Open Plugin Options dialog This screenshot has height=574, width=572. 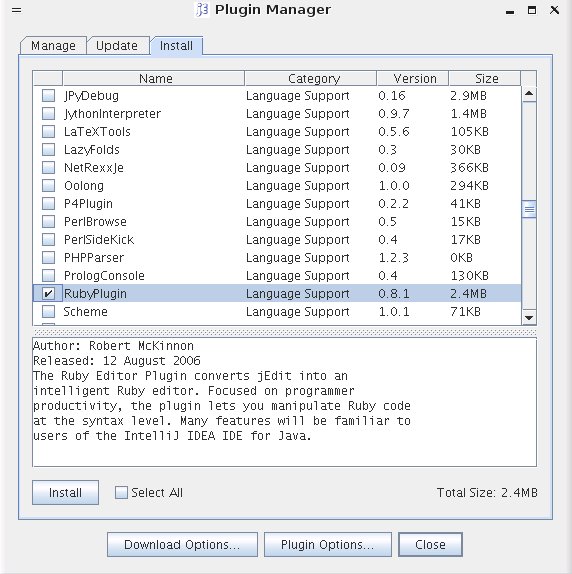[328, 544]
